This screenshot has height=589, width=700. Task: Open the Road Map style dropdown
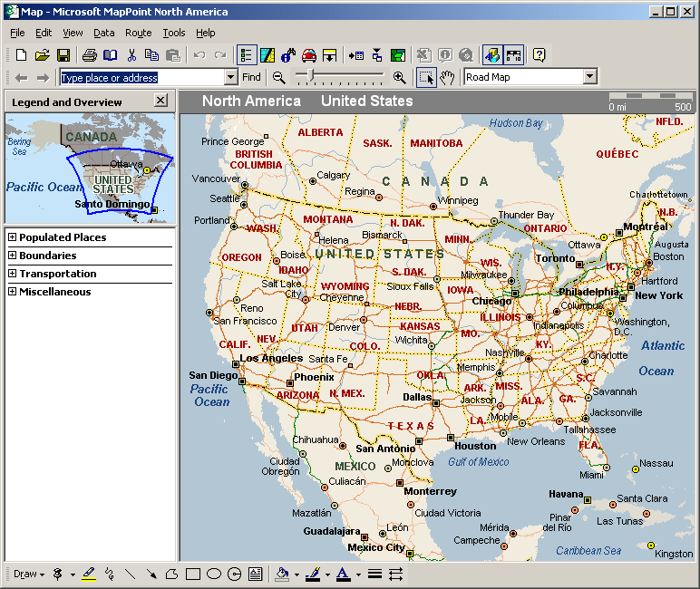coord(589,77)
